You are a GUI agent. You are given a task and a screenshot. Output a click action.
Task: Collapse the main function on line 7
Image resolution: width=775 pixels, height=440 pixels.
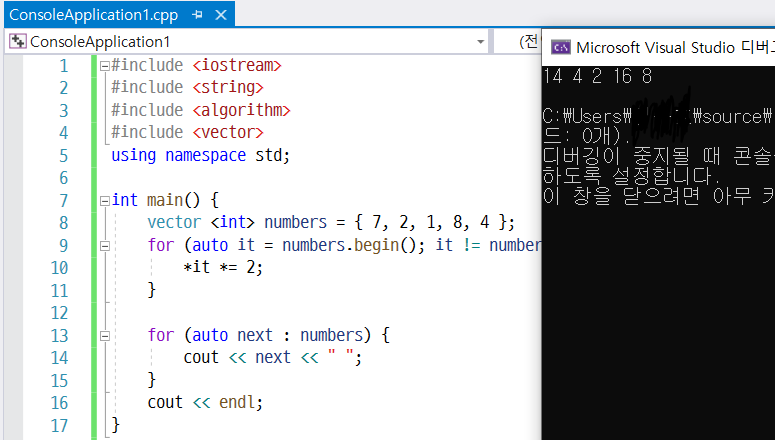104,201
